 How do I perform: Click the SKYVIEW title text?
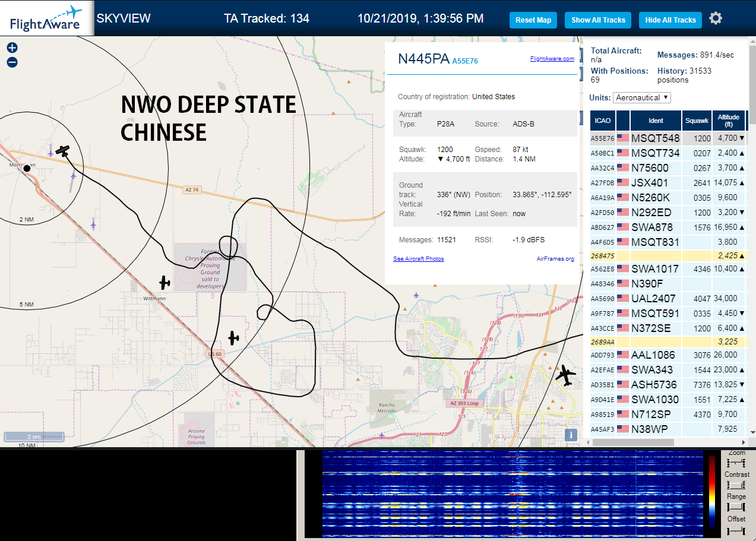(x=124, y=18)
